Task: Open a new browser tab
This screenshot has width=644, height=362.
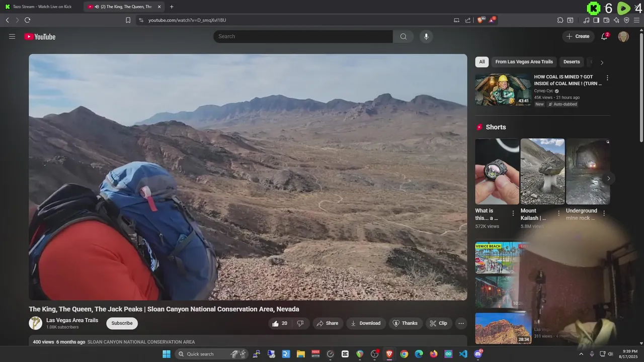Action: point(172,7)
